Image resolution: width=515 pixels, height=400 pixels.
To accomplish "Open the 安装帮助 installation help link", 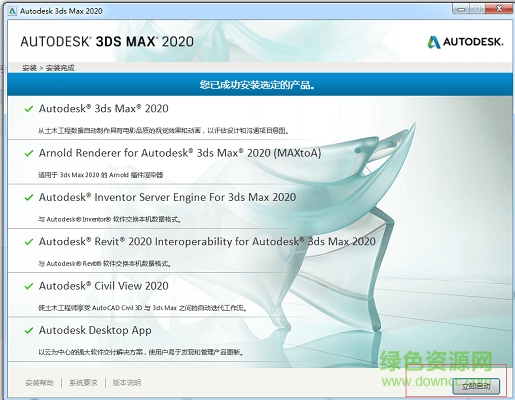I will (x=39, y=383).
